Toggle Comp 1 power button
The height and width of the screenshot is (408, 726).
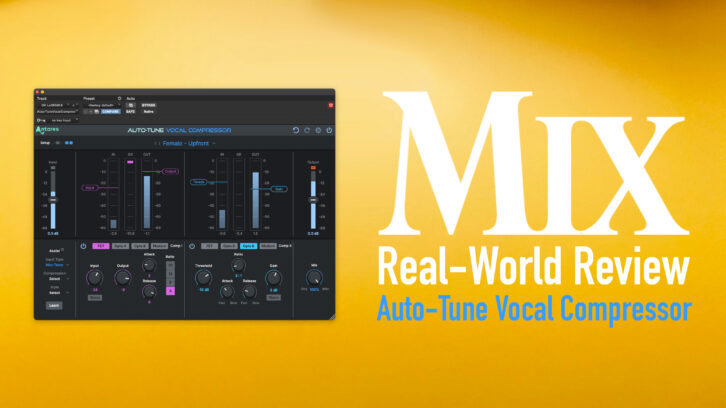(x=83, y=246)
